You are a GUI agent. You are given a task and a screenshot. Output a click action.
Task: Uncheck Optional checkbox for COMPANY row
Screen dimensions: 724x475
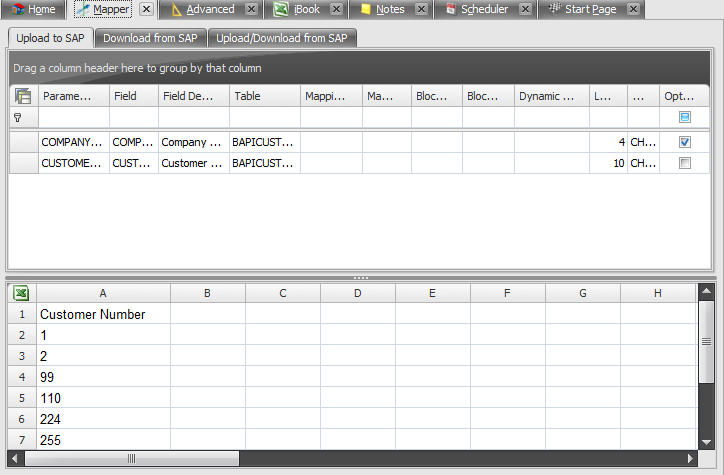[685, 142]
